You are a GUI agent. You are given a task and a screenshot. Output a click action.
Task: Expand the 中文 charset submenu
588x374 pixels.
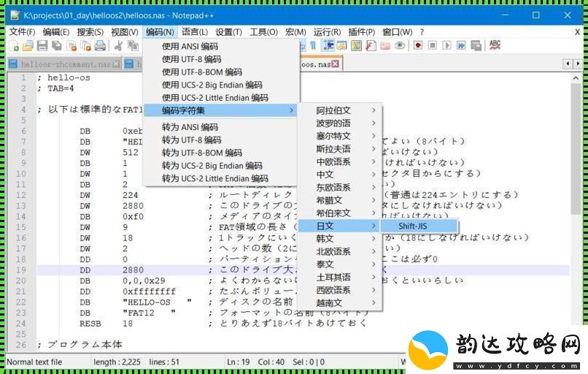(x=340, y=175)
